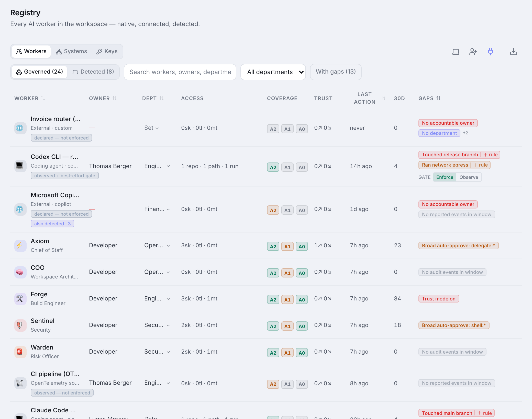Click A0 coverage badge for Sentinel
The width and height of the screenshot is (532, 419).
tap(302, 326)
